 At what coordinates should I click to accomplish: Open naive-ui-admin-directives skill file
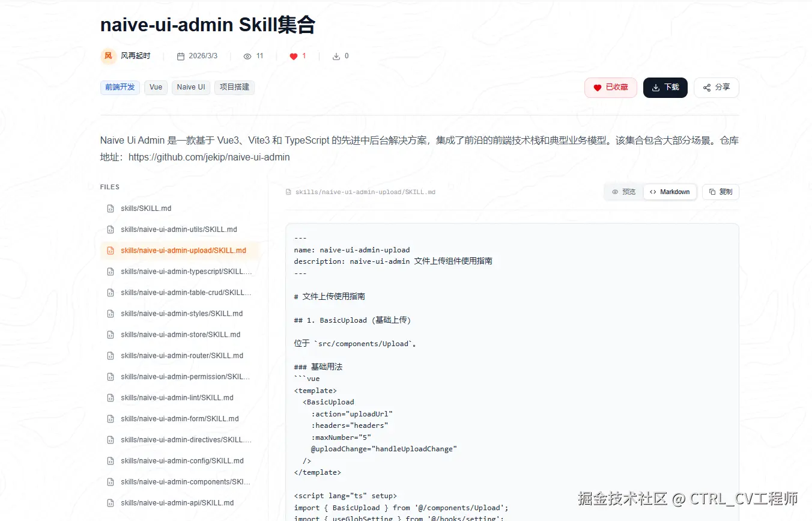[180, 440]
